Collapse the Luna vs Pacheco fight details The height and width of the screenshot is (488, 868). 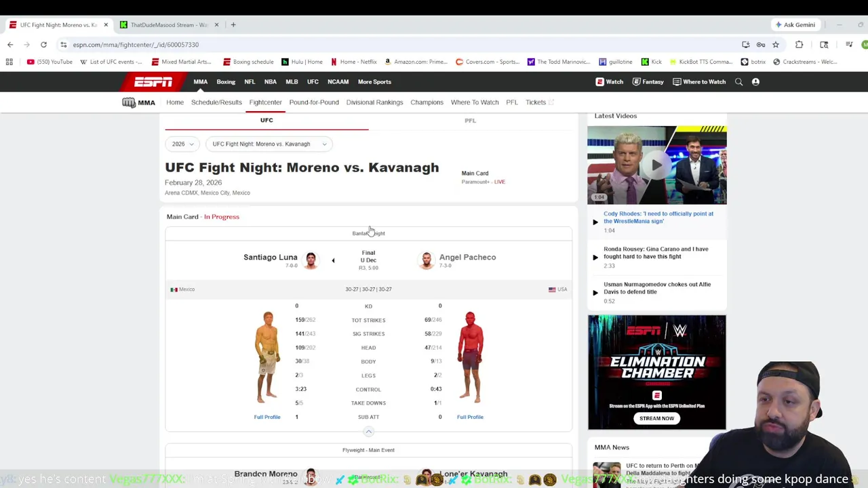[x=368, y=432]
